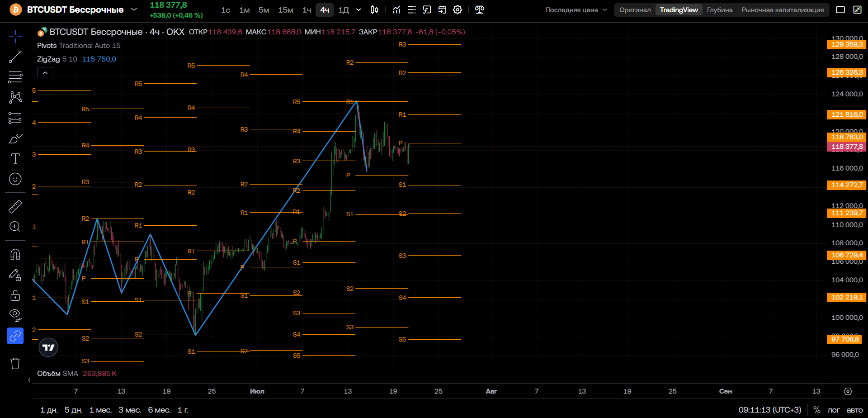
Task: Select the text annotation tool
Action: click(15, 159)
